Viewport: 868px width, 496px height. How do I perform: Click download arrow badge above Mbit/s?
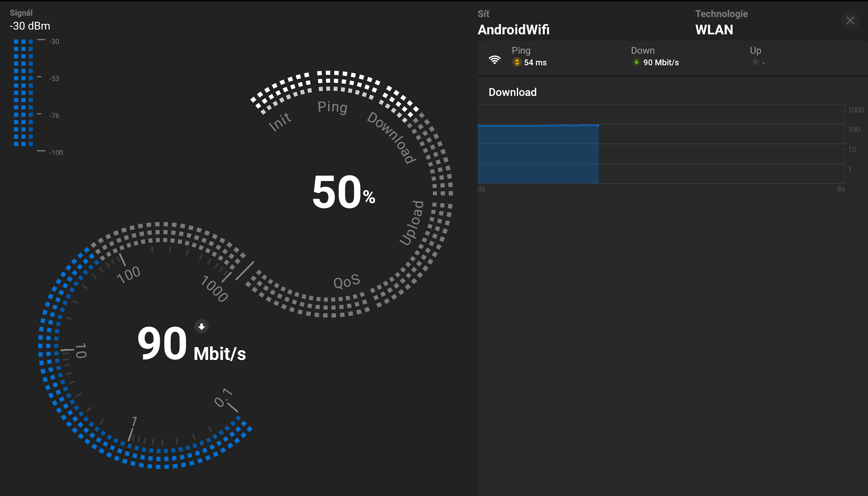click(x=201, y=326)
